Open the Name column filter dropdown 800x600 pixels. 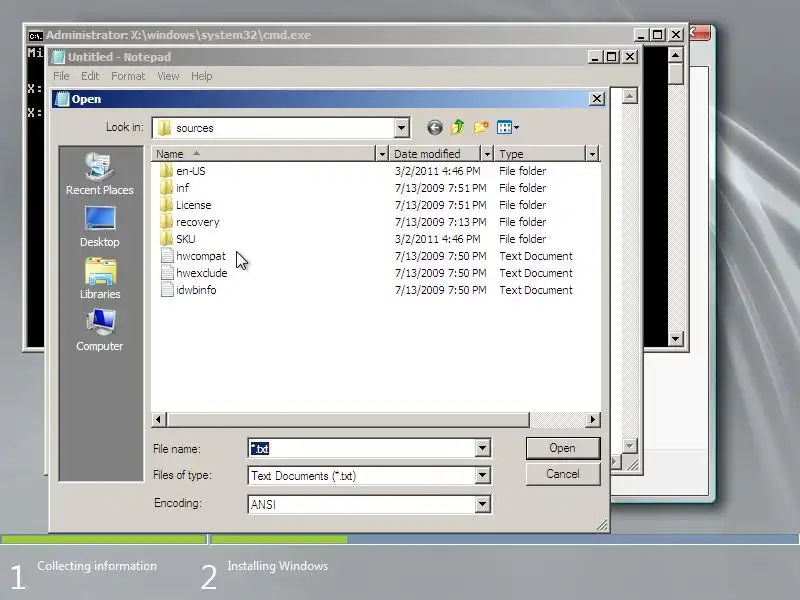382,154
